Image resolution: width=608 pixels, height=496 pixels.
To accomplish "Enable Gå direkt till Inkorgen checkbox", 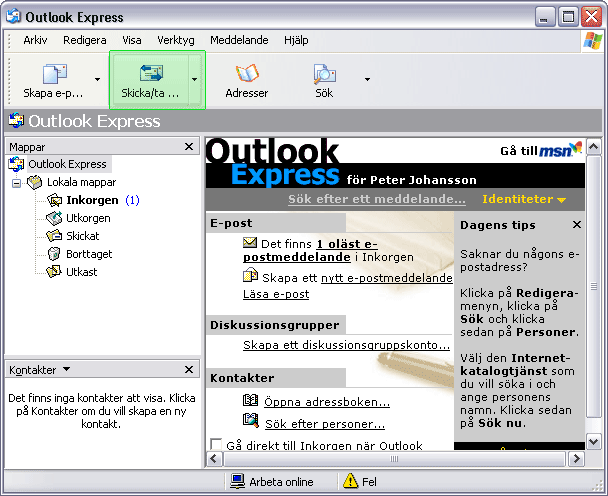I will point(216,444).
